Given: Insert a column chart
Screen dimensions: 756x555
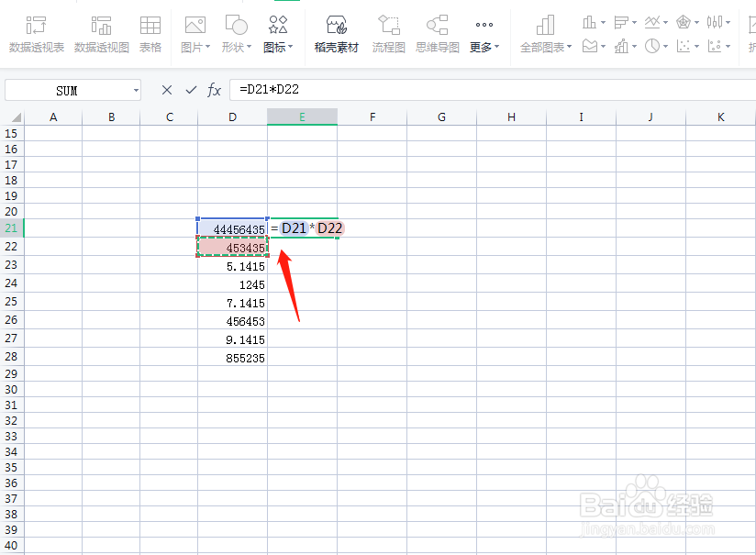Looking at the screenshot, I should (x=589, y=22).
